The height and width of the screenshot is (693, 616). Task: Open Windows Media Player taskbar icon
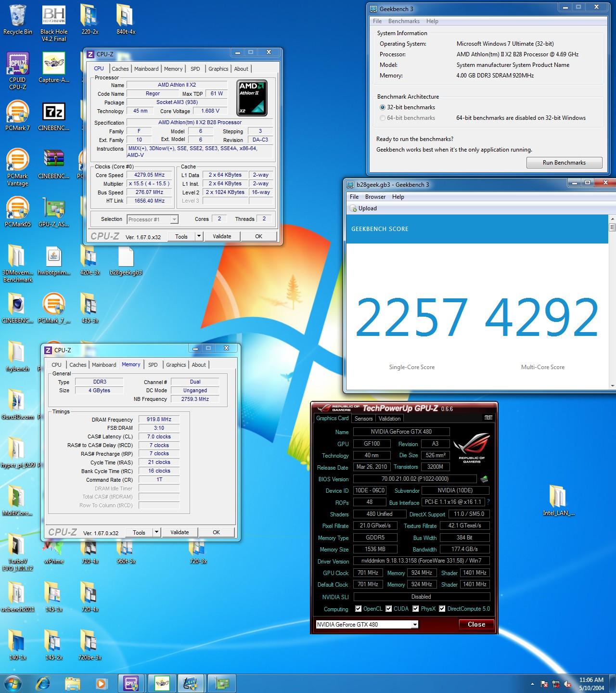tap(101, 683)
